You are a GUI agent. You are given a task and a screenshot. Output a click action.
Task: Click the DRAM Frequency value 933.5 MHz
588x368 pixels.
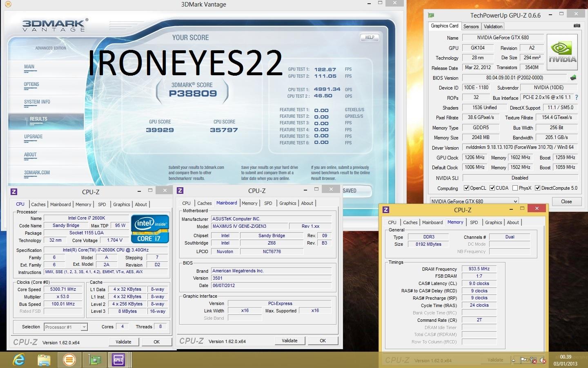click(x=479, y=269)
